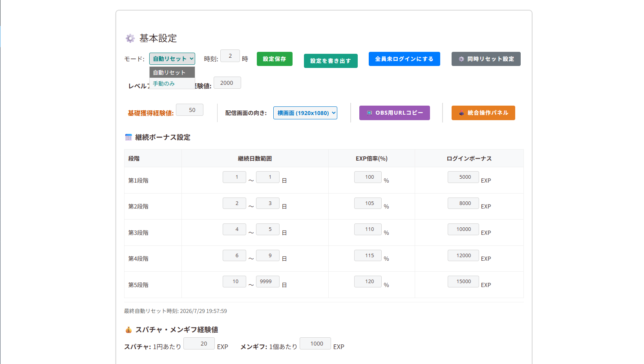Click 第2段階 login bonus input showing 8000
The width and height of the screenshot is (644, 364).
pyautogui.click(x=463, y=203)
